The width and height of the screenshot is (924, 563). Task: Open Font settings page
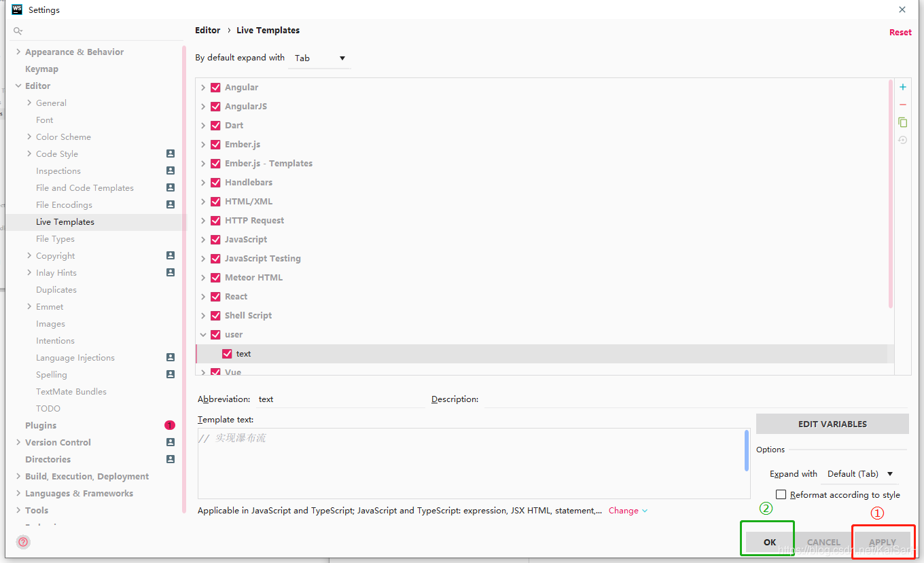tap(44, 120)
